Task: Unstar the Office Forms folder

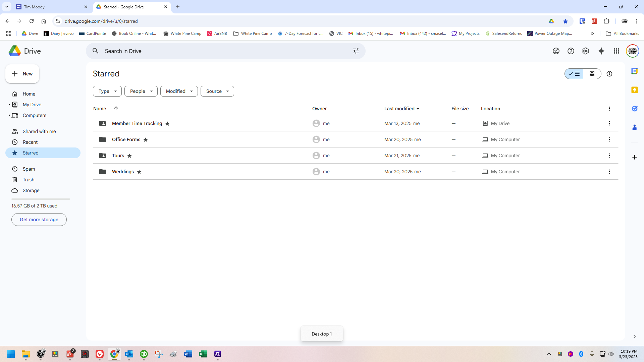Action: coord(146,140)
